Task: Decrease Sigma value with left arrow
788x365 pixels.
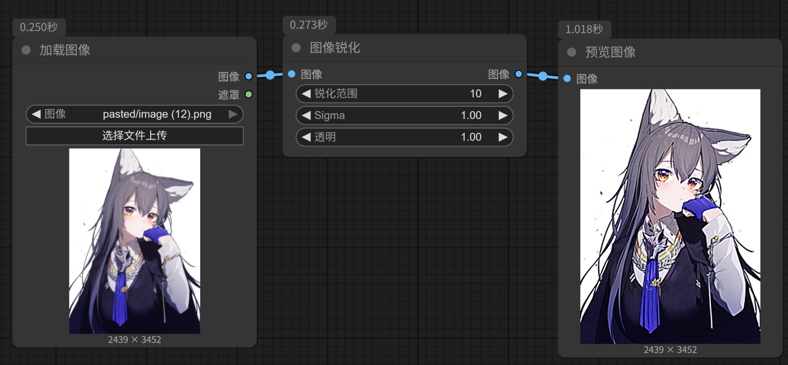Action: point(306,115)
